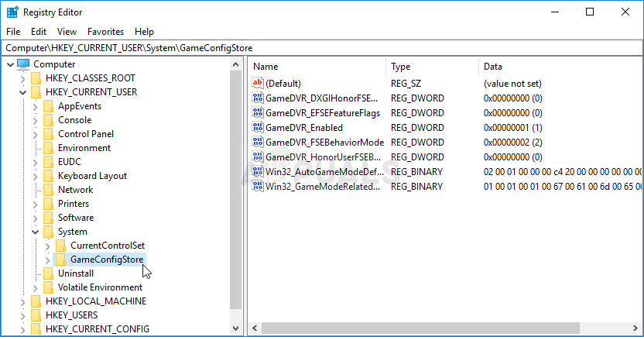The image size is (644, 337).
Task: Click the binary icon of Win32_AutoGameModeDef value
Action: [258, 172]
